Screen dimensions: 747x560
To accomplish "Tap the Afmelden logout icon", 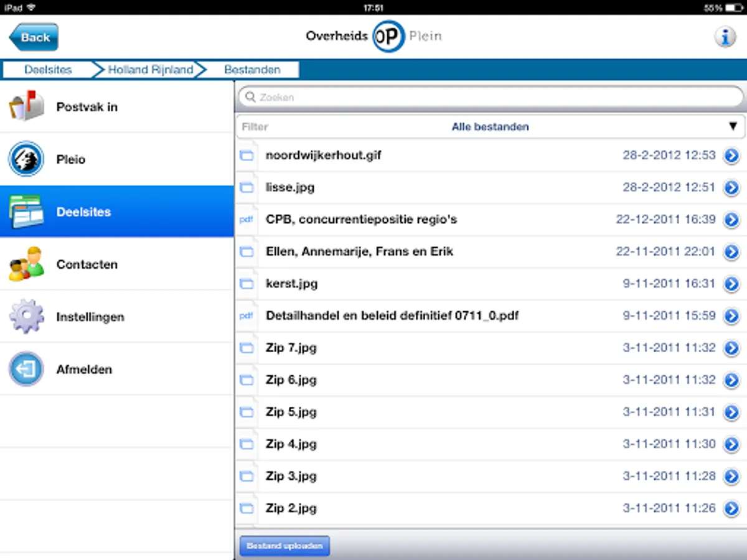I will pyautogui.click(x=26, y=370).
